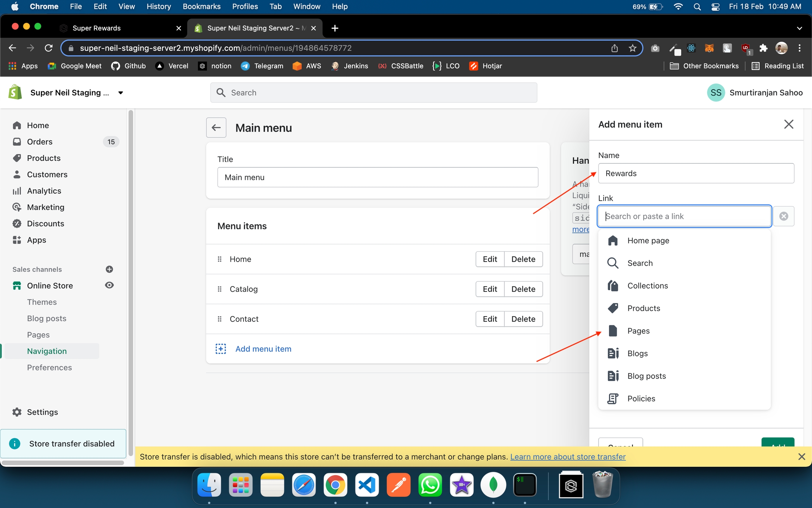Open macOS Control Center toggles icon

point(715,6)
